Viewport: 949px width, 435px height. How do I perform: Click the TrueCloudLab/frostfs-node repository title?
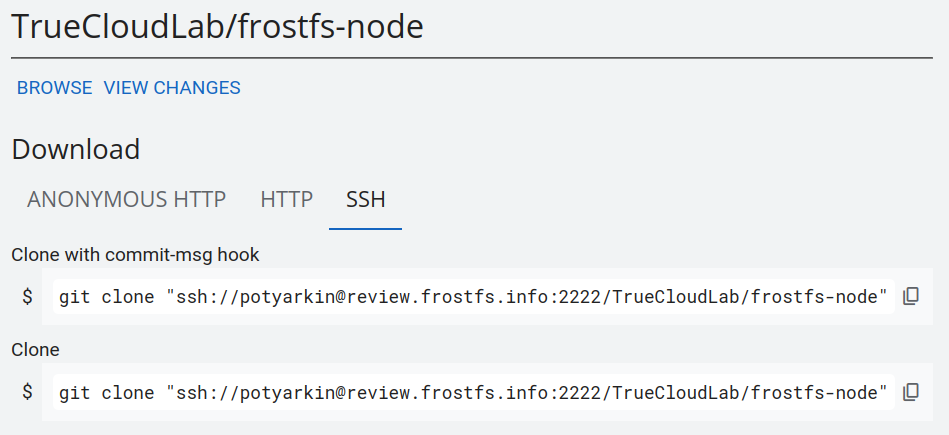pos(217,27)
